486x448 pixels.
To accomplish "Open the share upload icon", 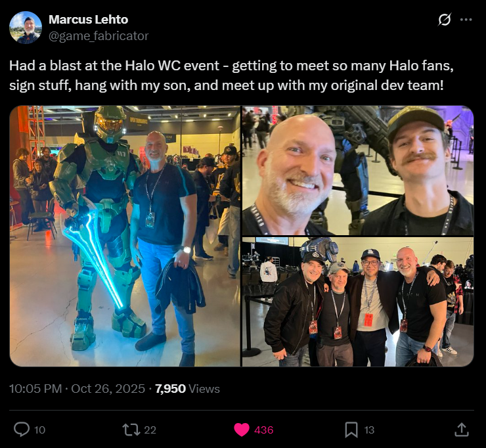I will click(461, 430).
